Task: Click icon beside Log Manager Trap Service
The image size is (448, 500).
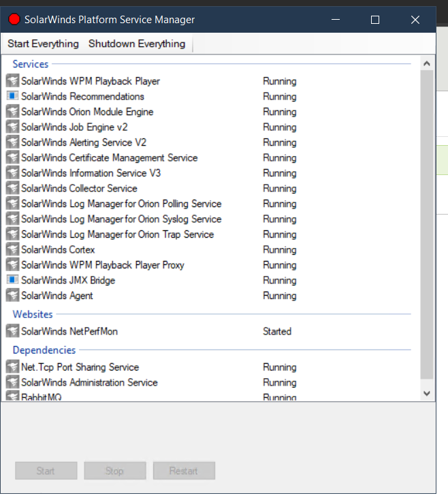Action: point(12,234)
